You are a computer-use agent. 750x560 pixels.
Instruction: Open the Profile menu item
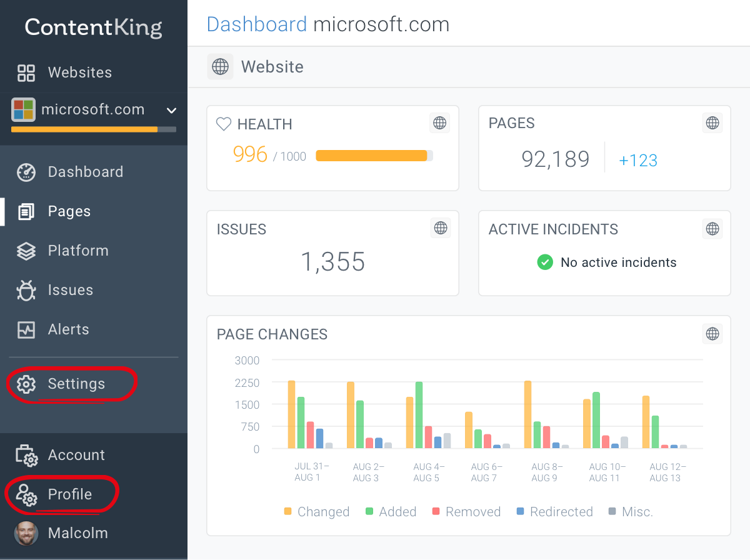coord(70,494)
